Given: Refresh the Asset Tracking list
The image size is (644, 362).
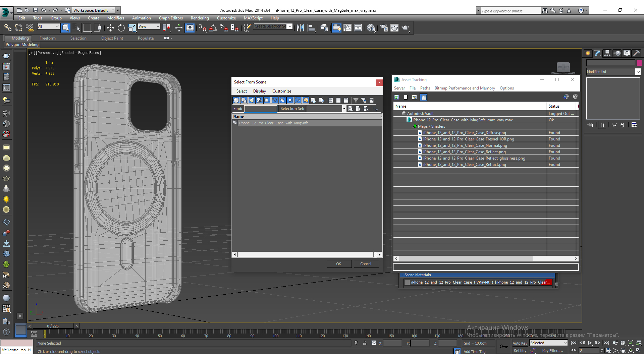Looking at the screenshot, I should pyautogui.click(x=396, y=97).
